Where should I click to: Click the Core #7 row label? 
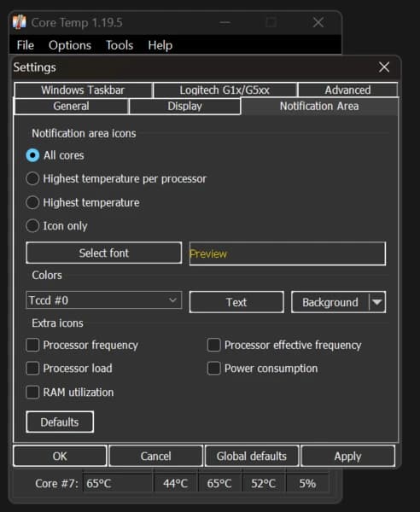[x=57, y=483]
